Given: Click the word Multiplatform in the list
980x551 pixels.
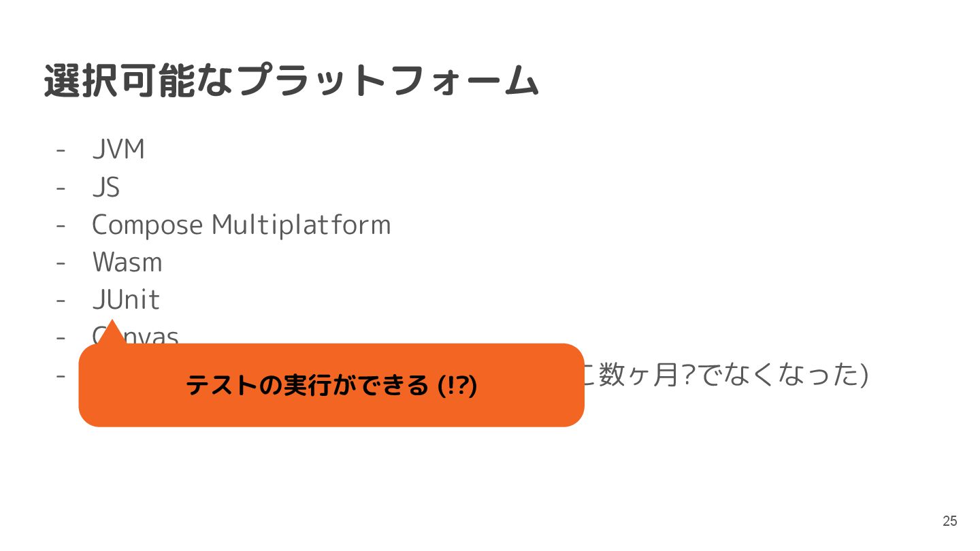Looking at the screenshot, I should point(301,224).
